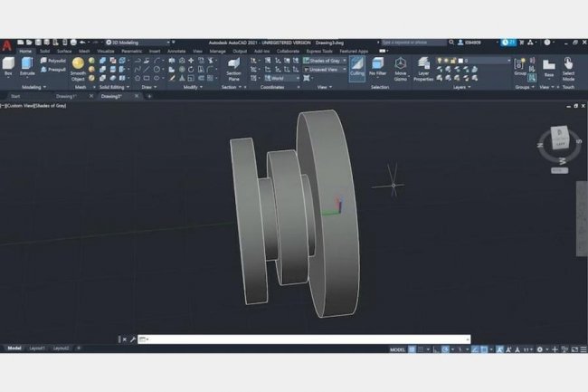Toggle Select Mode touch button

coord(568,69)
